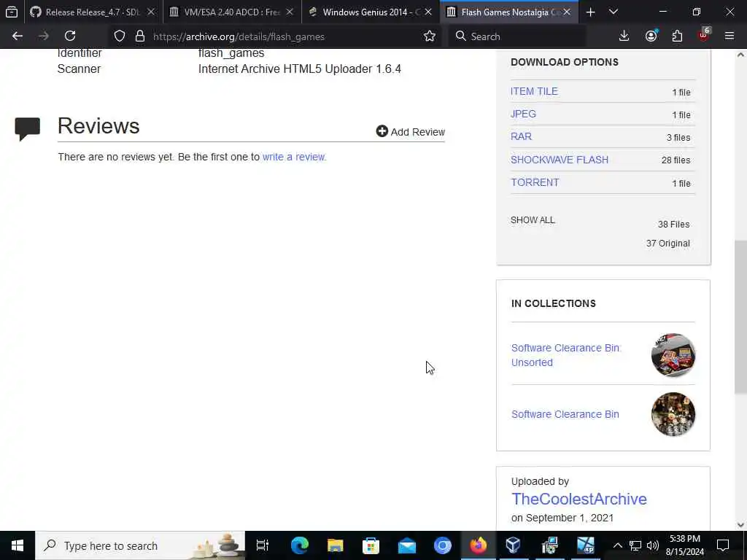747x560 pixels.
Task: Close the Windows Genius 2014 tab
Action: [x=428, y=12]
